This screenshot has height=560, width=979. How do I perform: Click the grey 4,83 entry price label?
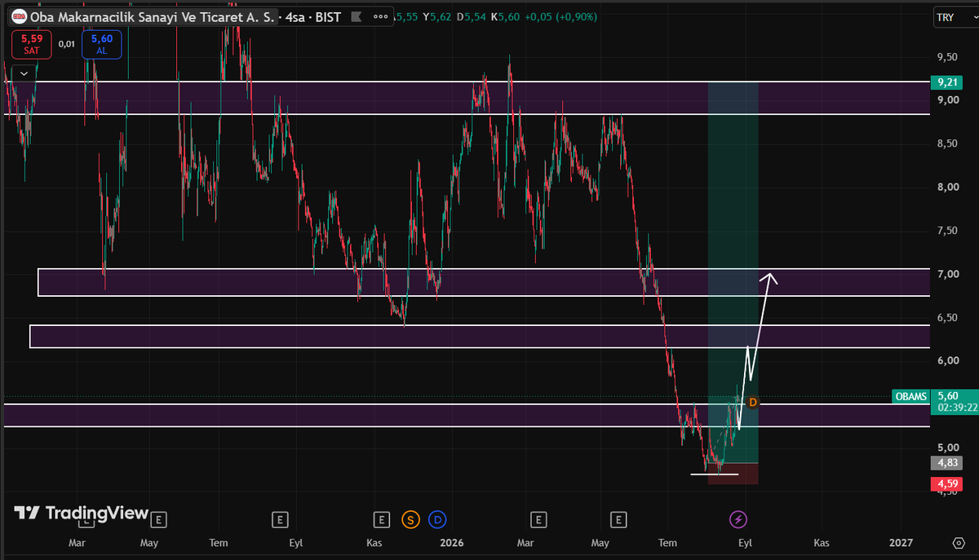(947, 463)
